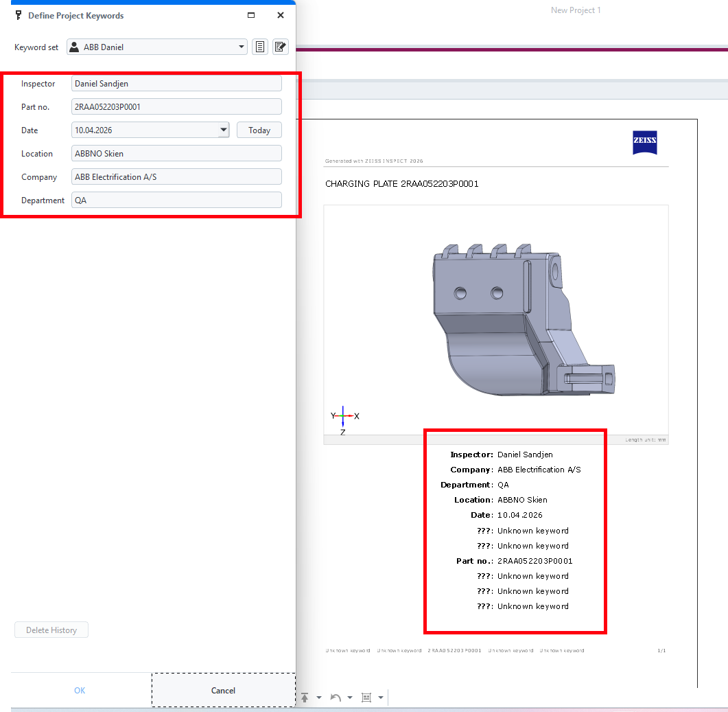Viewport: 728px width, 712px height.
Task: Click the undo arrow icon in bottom toolbar
Action: (336, 698)
